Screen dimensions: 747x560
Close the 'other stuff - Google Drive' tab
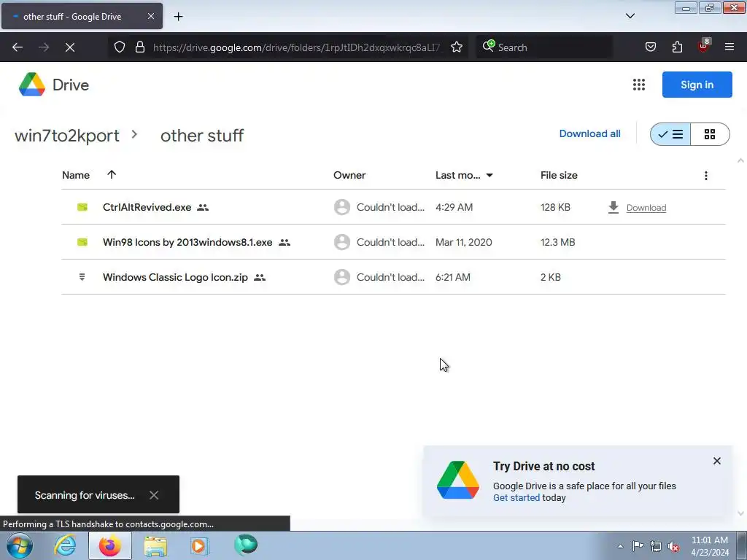[150, 16]
